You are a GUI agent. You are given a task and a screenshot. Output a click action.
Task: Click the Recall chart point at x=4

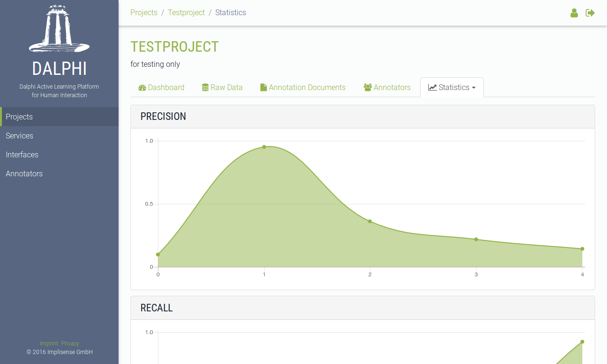click(582, 342)
